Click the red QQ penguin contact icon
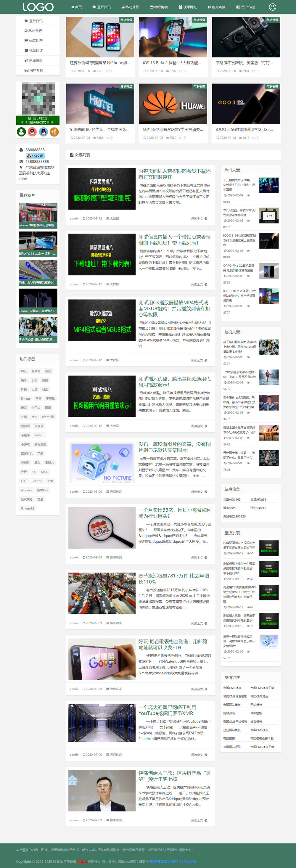The height and width of the screenshot is (868, 296). [x=32, y=132]
